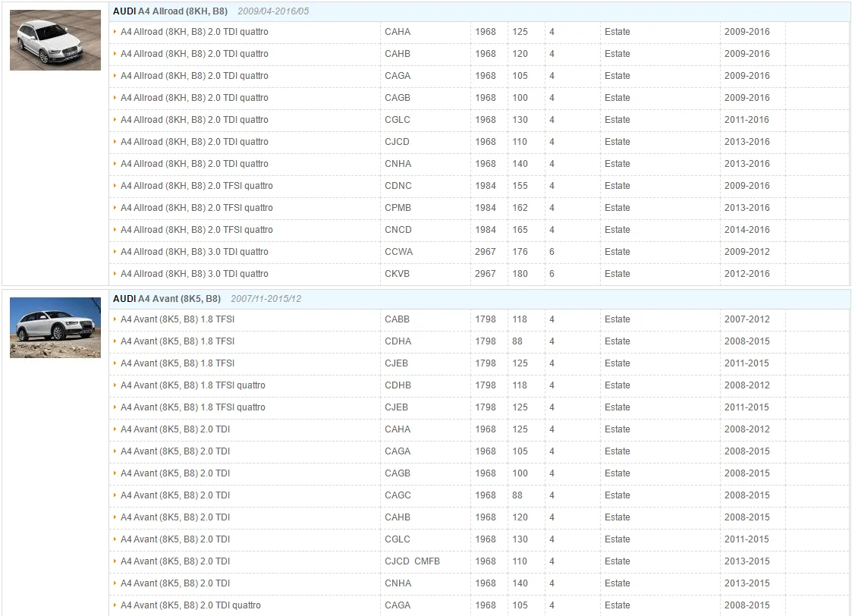Open the A4 Allroad 2.0 TDI quattro CGLC row
This screenshot has width=855, height=616.
tap(479, 120)
